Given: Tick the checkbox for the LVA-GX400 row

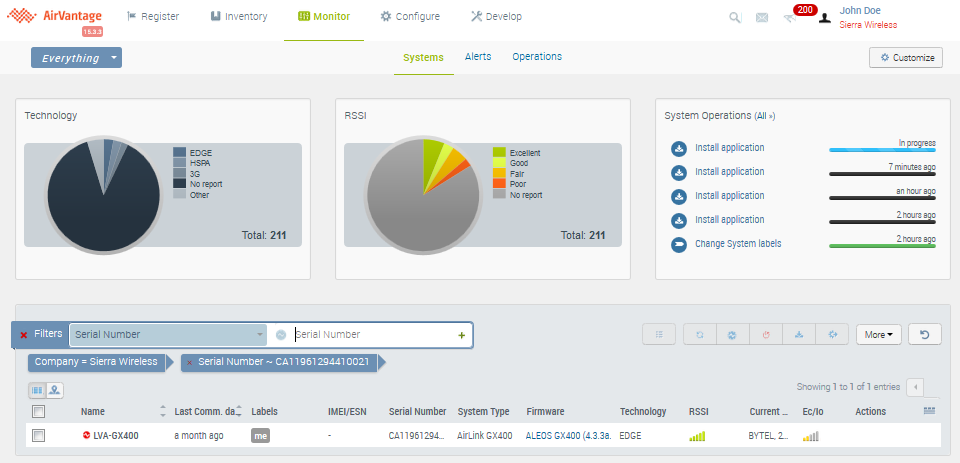Looking at the screenshot, I should tap(39, 435).
